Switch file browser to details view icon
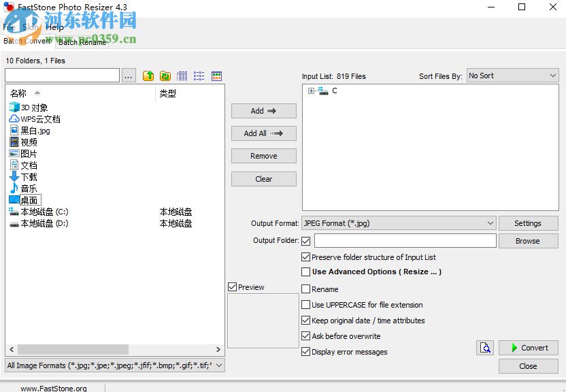The width and height of the screenshot is (566, 392). pyautogui.click(x=182, y=76)
